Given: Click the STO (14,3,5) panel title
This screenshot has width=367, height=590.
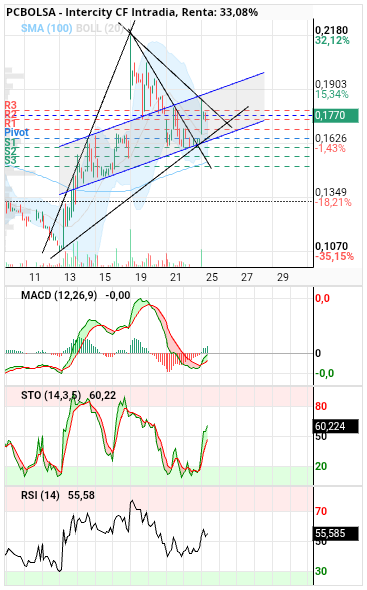Looking at the screenshot, I should tap(51, 395).
